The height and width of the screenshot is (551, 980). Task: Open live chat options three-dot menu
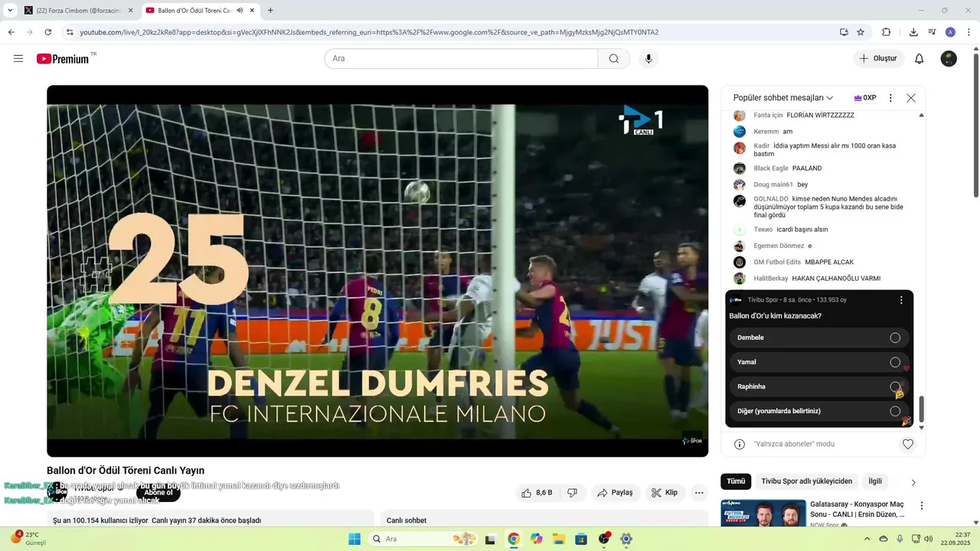point(890,98)
